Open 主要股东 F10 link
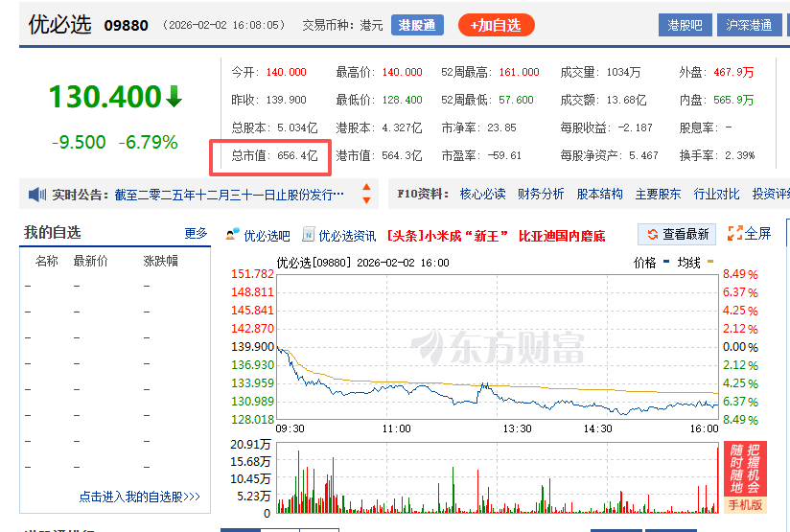The image size is (790, 532). tap(658, 194)
